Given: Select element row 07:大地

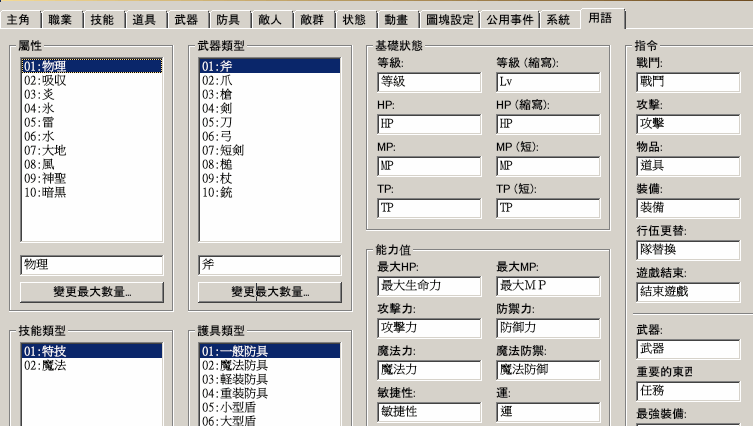Looking at the screenshot, I should pyautogui.click(x=92, y=150).
